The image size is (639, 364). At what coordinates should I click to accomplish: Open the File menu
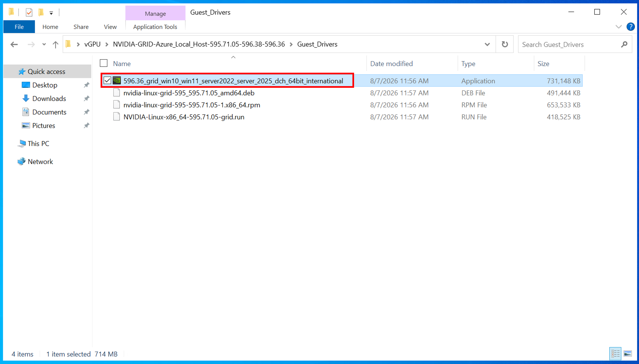19,27
